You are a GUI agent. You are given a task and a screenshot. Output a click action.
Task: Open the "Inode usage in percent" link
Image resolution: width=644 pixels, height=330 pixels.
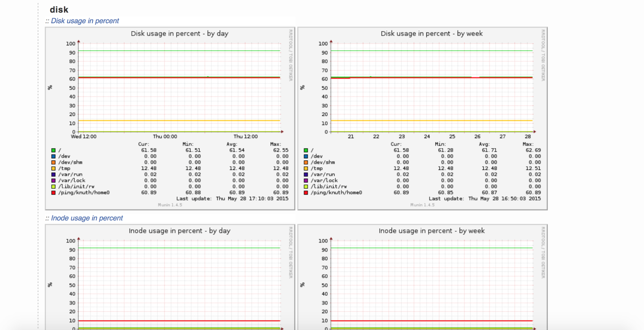(87, 218)
